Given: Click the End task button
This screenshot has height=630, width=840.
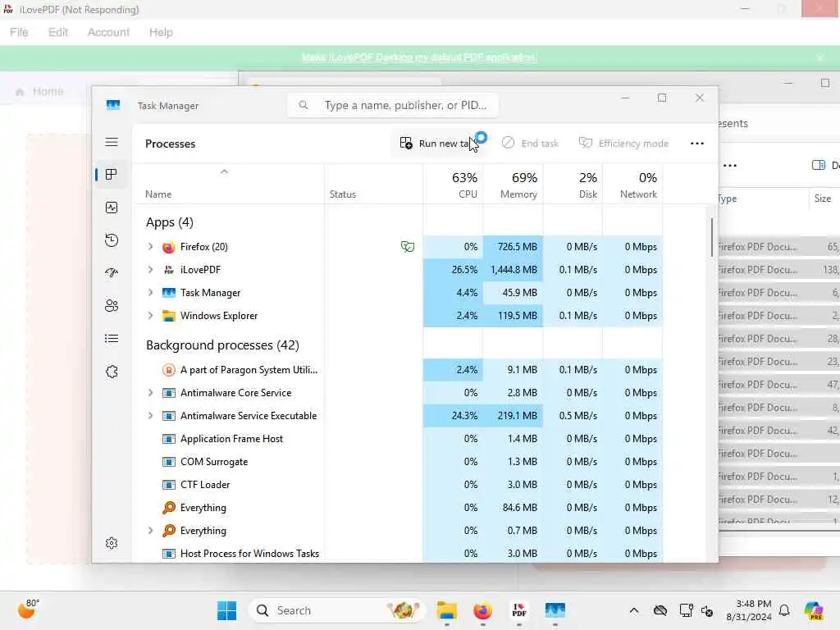Looking at the screenshot, I should point(531,143).
